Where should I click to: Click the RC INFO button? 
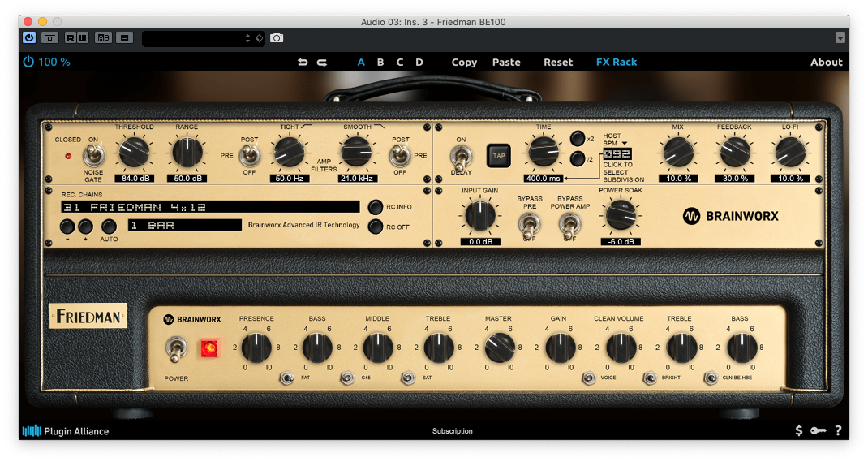(376, 207)
